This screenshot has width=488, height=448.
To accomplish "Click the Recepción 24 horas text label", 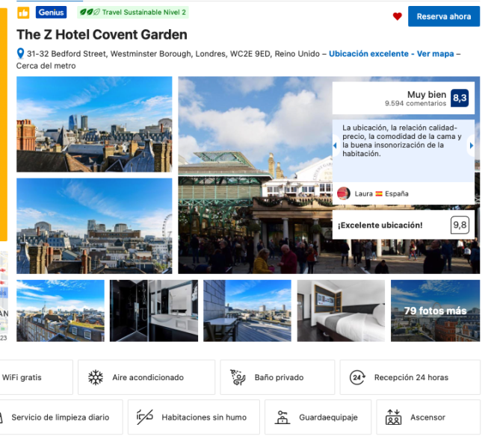I will [x=411, y=377].
